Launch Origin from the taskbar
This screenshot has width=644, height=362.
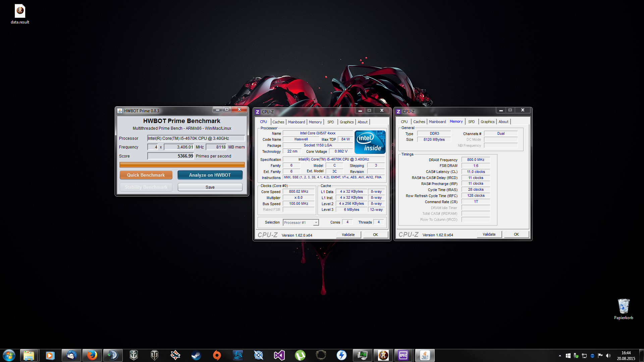coord(217,355)
